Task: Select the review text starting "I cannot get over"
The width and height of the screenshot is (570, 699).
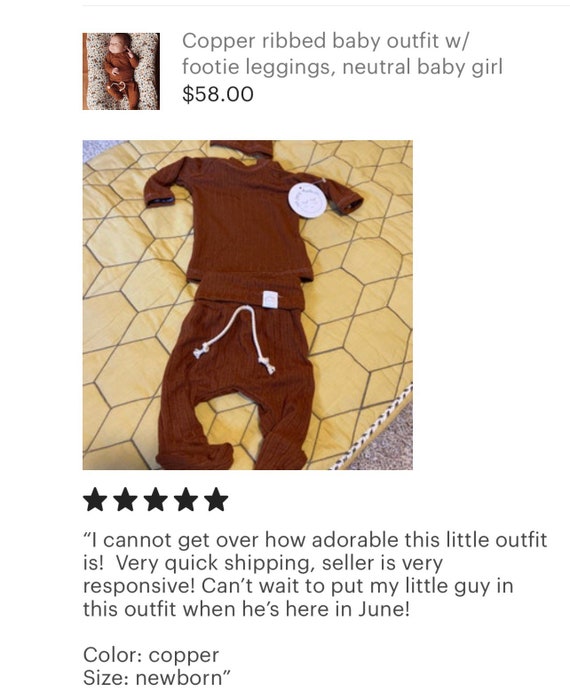Action: [x=315, y=574]
